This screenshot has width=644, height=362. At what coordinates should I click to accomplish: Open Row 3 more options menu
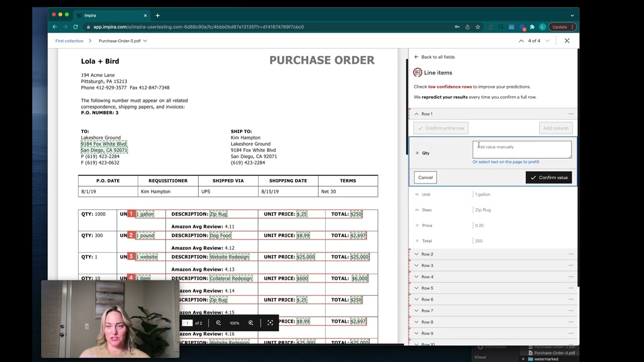tap(571, 265)
